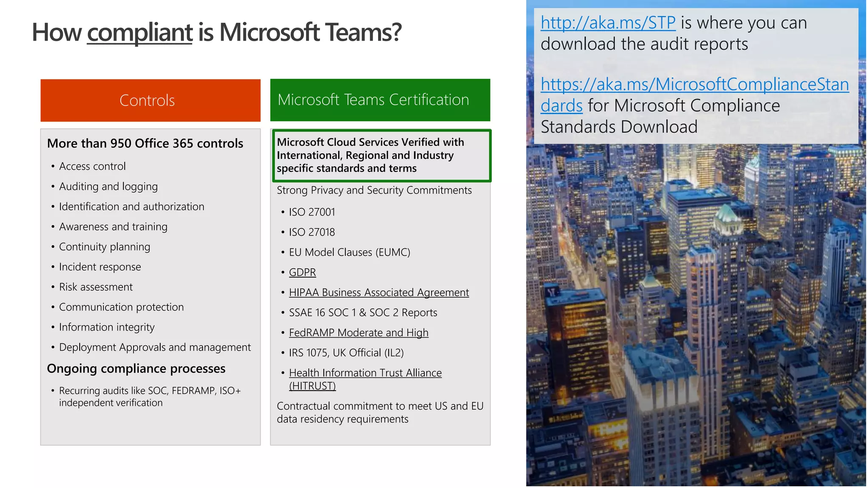Select 'IRS 1075, UK Official (IL2)' bullet

pyautogui.click(x=346, y=353)
